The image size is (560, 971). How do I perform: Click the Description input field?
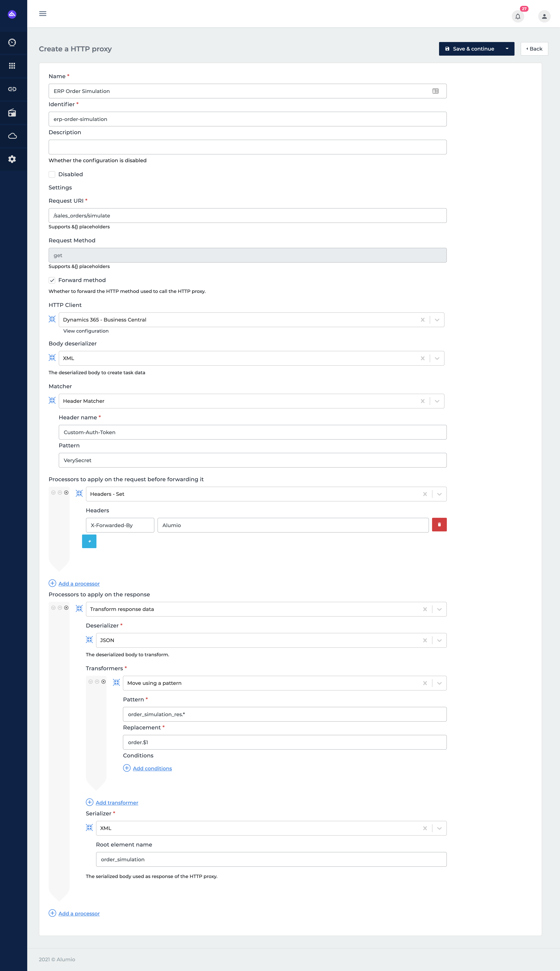(x=247, y=147)
